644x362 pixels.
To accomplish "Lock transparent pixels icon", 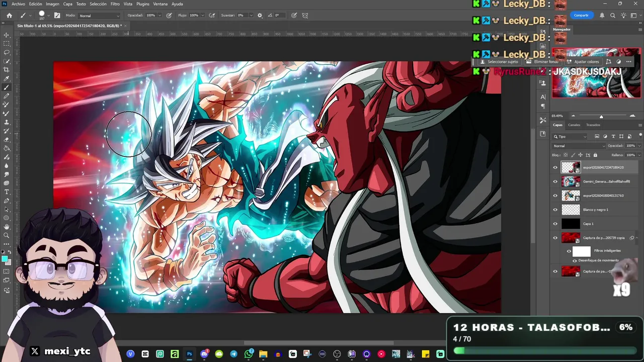I will click(565, 155).
